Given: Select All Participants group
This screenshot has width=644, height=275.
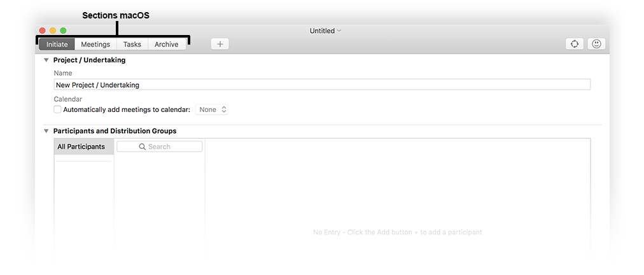Looking at the screenshot, I should (x=84, y=147).
